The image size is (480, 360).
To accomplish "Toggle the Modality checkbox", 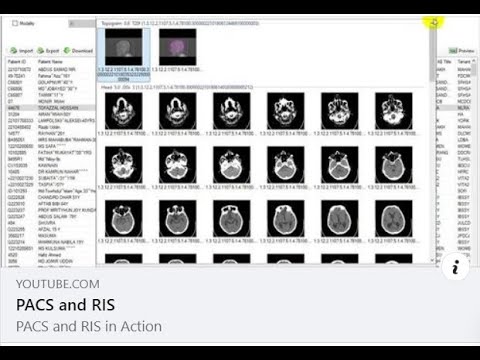I will point(15,23).
